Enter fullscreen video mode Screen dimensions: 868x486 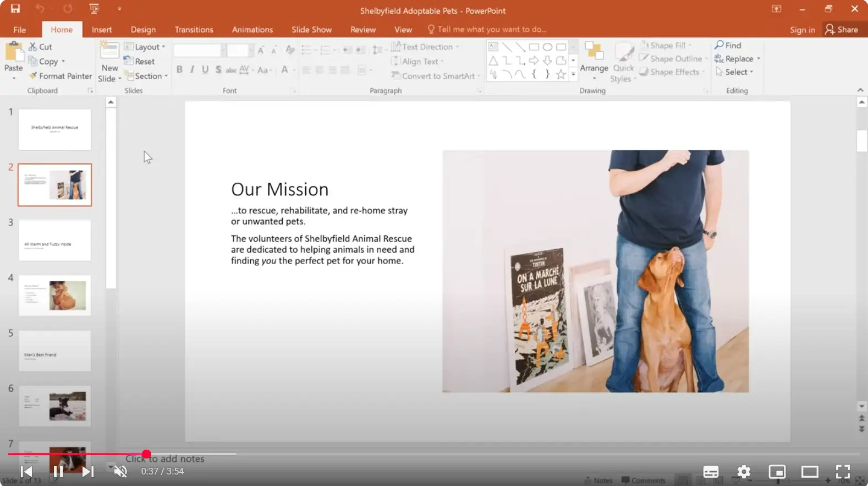(843, 472)
